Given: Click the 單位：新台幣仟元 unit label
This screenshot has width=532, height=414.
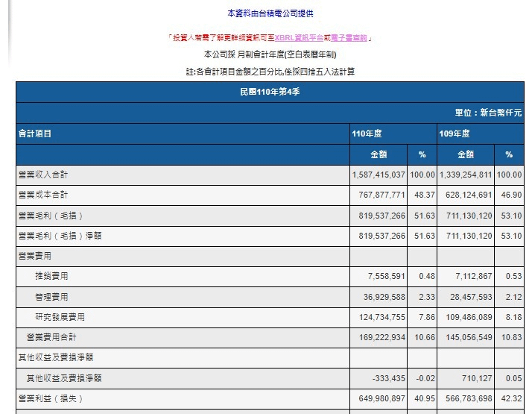Looking at the screenshot, I should click(x=488, y=113).
